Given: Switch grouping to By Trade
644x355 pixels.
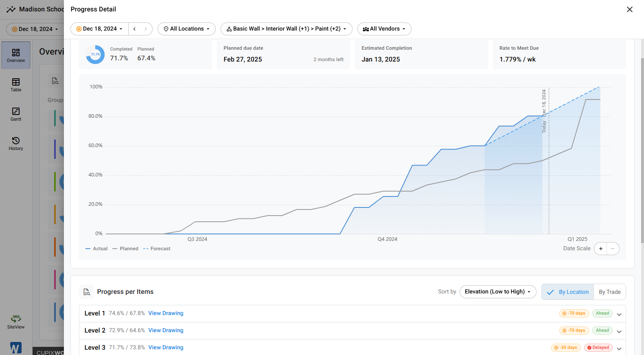Looking at the screenshot, I should point(609,292).
